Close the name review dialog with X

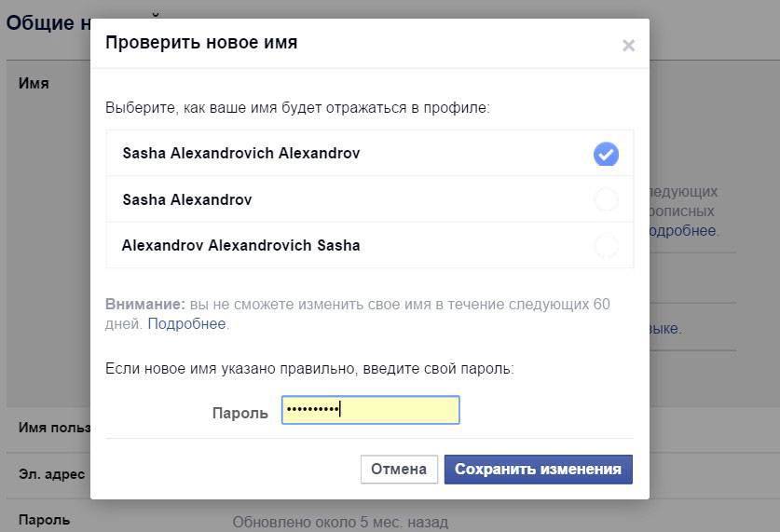[628, 46]
